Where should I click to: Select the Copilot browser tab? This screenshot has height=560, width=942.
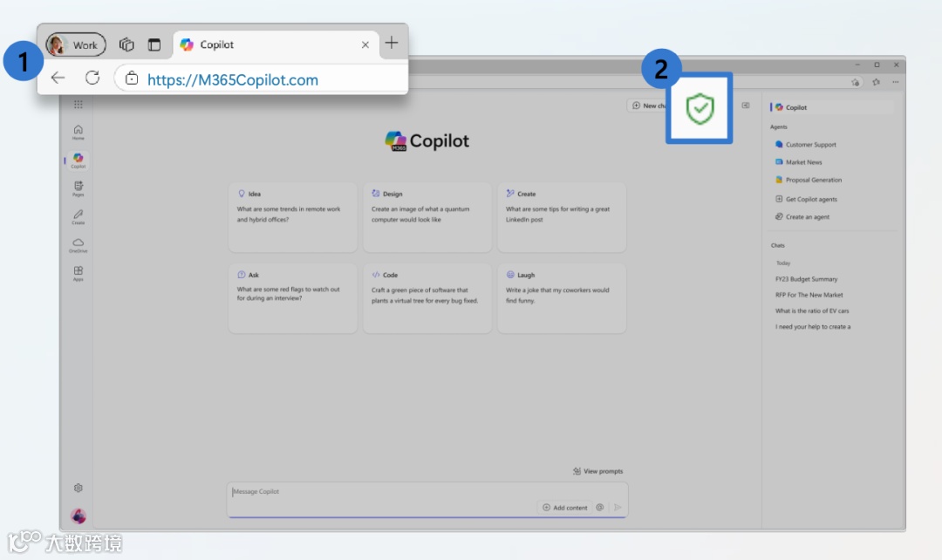pyautogui.click(x=275, y=44)
